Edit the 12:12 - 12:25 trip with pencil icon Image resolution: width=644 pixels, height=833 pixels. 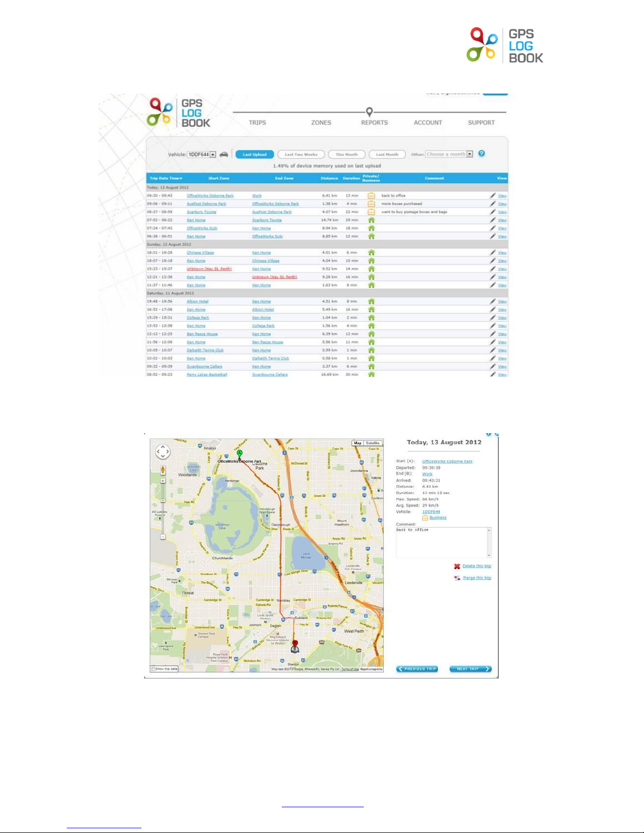click(x=493, y=334)
